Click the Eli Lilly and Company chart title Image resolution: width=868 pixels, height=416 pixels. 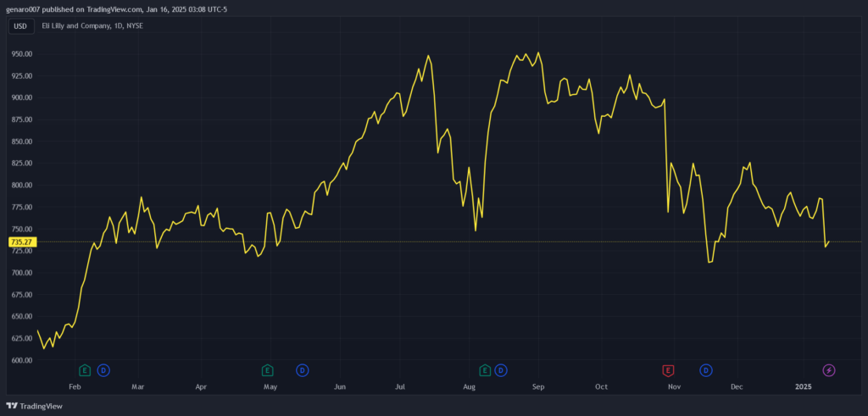click(91, 26)
